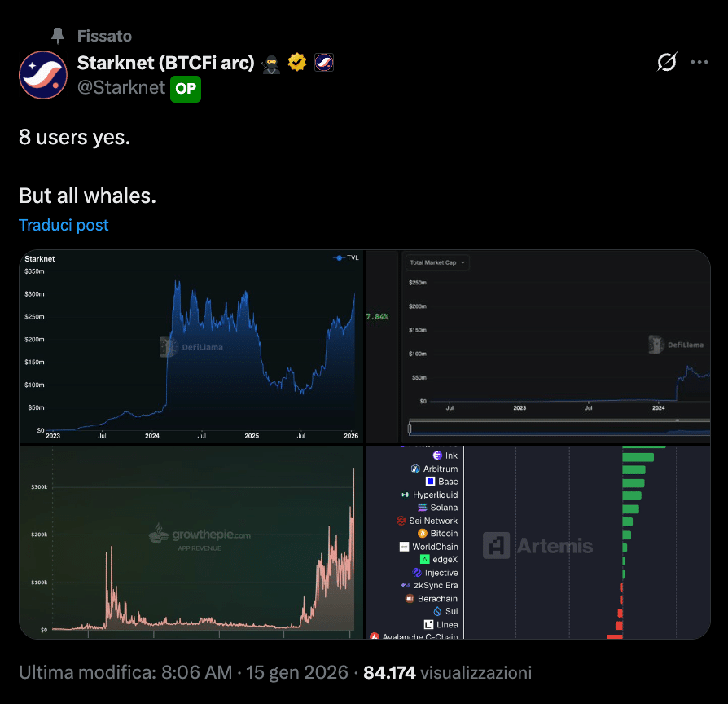This screenshot has height=704, width=728.
Task: Click the Grok slashed-circle icon
Action: point(667,62)
